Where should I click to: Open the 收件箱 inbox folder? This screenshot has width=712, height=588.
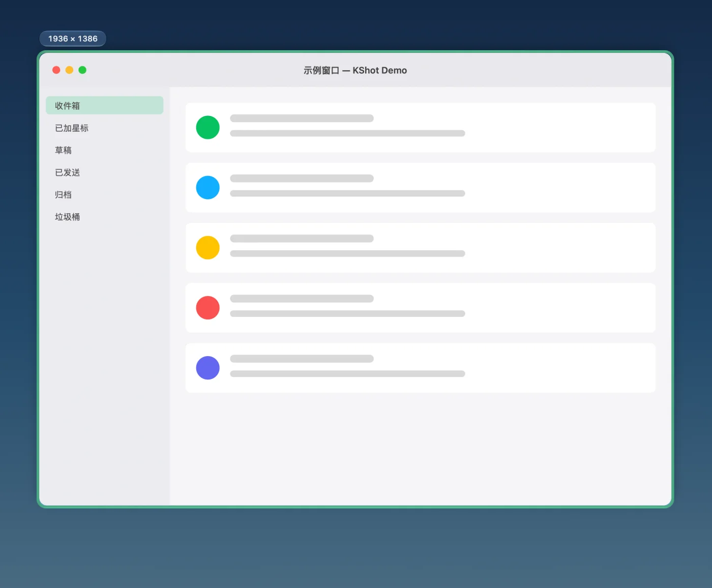tap(104, 105)
